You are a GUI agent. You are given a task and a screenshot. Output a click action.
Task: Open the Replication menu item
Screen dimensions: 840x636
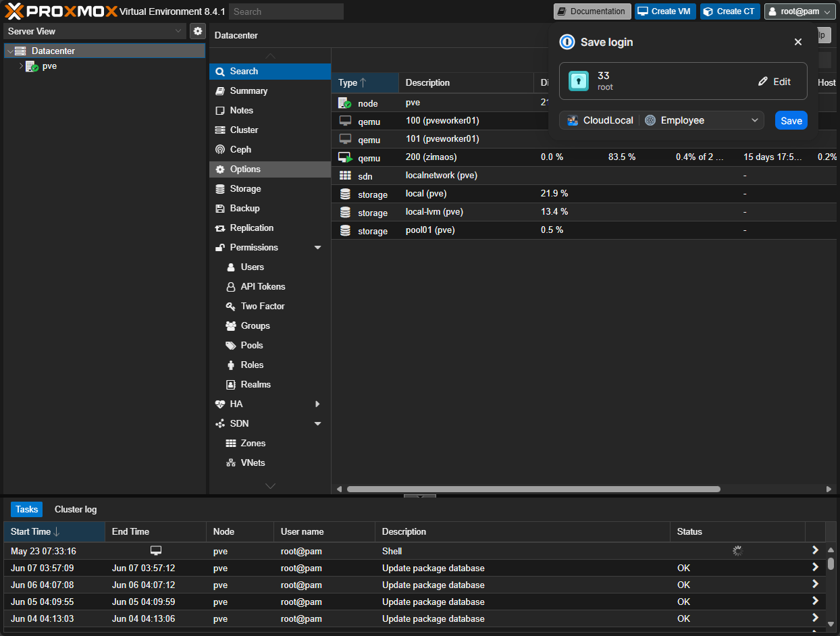[x=270, y=228]
